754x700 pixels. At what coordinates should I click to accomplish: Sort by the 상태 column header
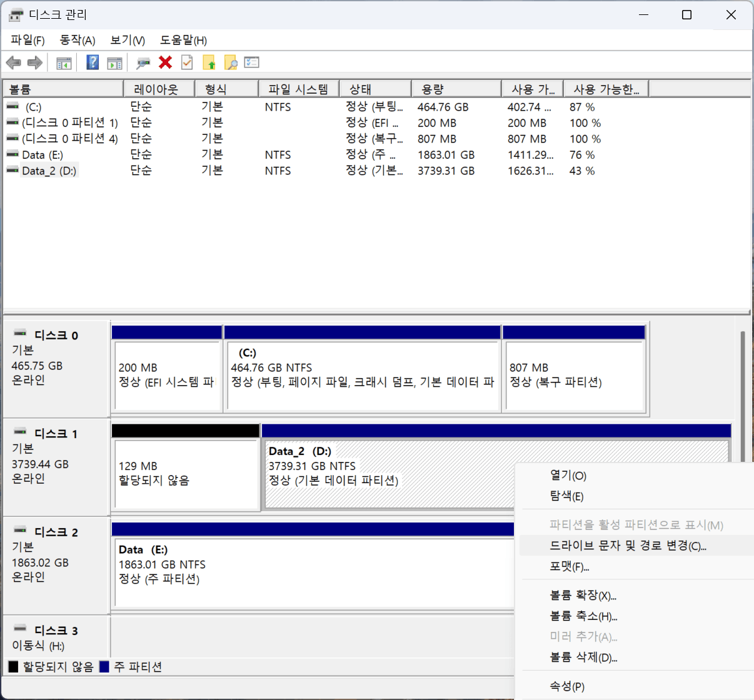point(375,89)
